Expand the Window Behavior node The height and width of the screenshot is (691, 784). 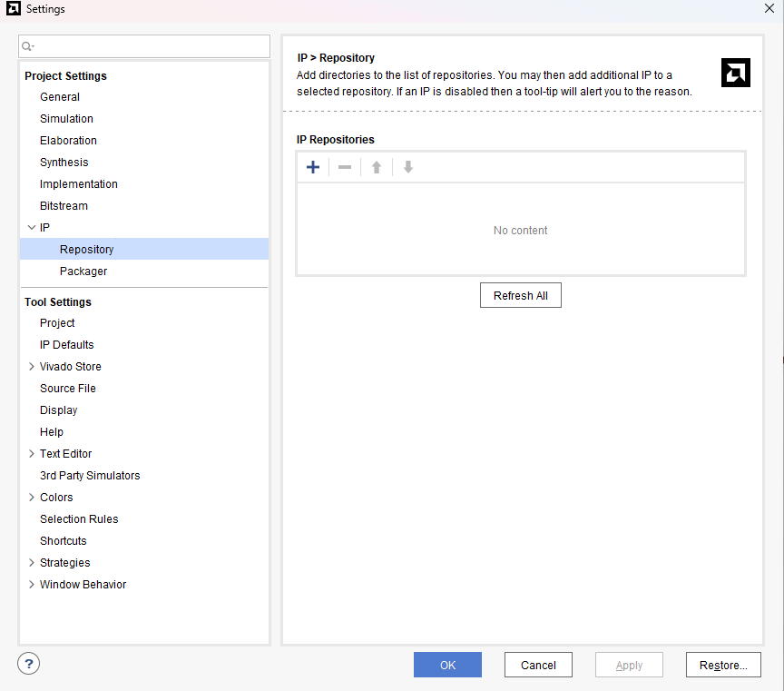pyautogui.click(x=32, y=585)
